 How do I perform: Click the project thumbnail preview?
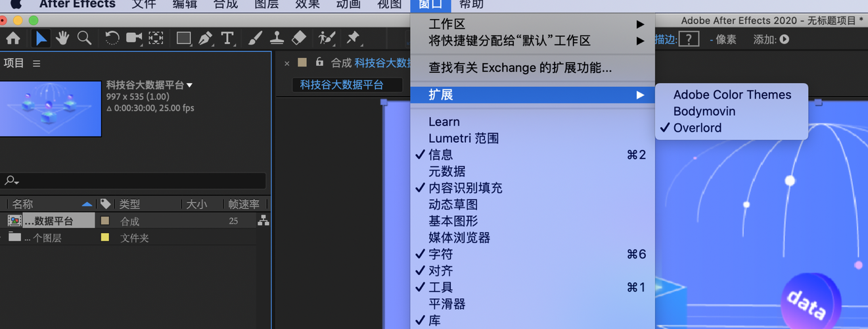pyautogui.click(x=51, y=109)
